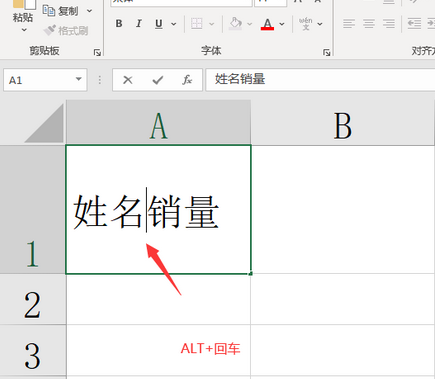Select row 3 header
This screenshot has width=435, height=379.
(33, 350)
